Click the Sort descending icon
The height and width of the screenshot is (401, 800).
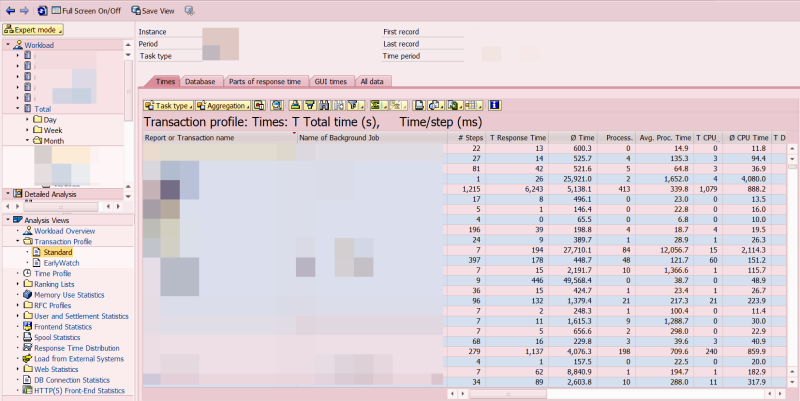pyautogui.click(x=310, y=106)
